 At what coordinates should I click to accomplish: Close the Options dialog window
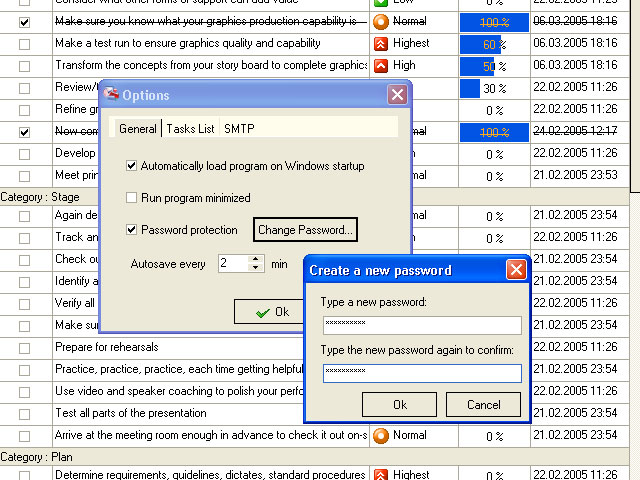[x=397, y=95]
